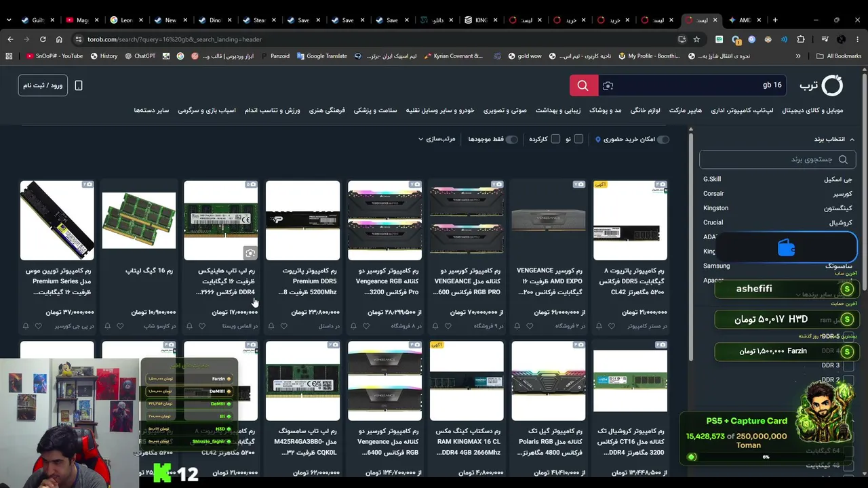The height and width of the screenshot is (488, 868).
Task: Filter by Corsair brand
Action: [777, 194]
